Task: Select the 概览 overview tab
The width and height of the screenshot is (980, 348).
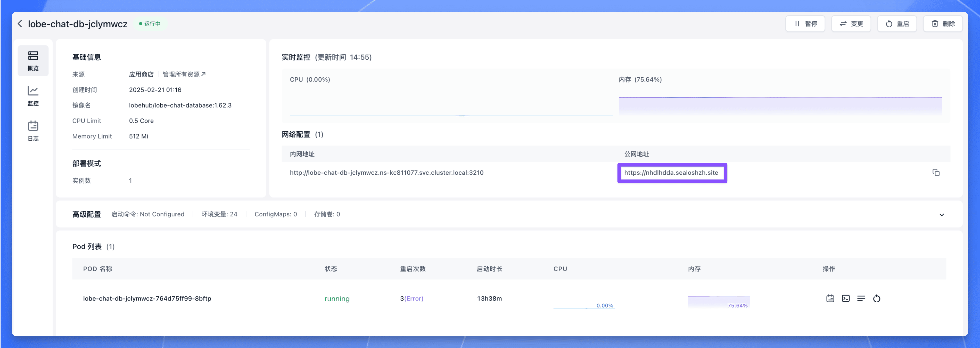Action: (x=33, y=60)
